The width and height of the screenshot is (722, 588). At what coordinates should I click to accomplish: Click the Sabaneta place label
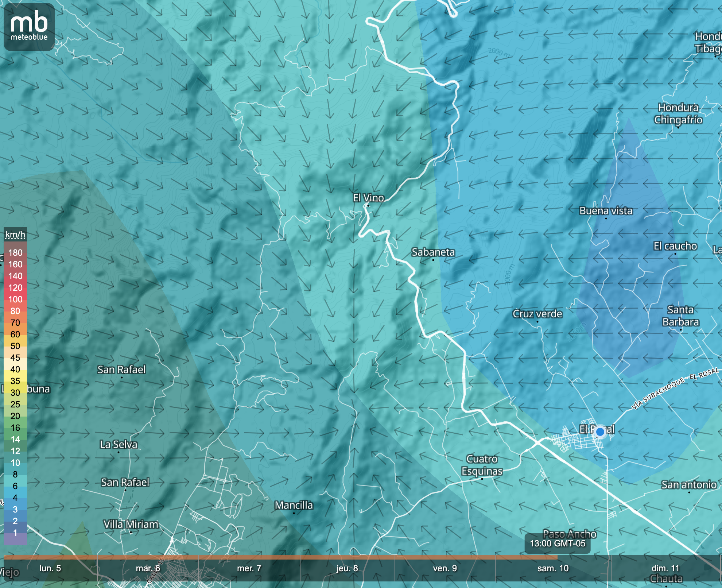433,252
